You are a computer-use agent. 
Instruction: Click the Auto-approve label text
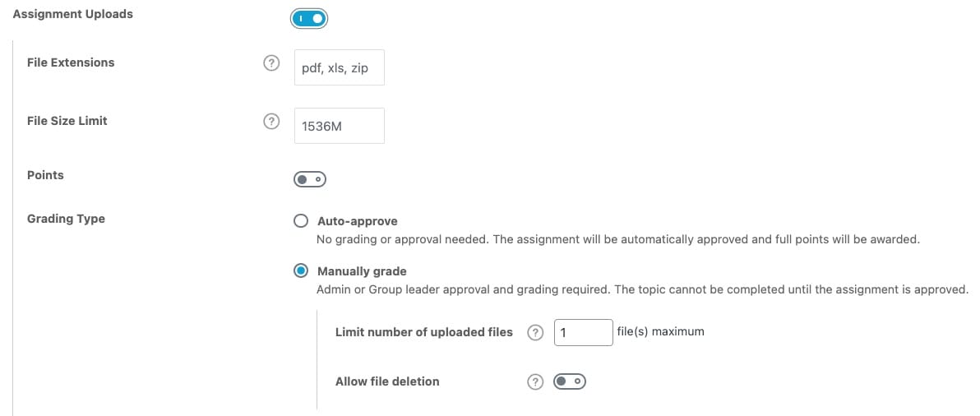(358, 221)
